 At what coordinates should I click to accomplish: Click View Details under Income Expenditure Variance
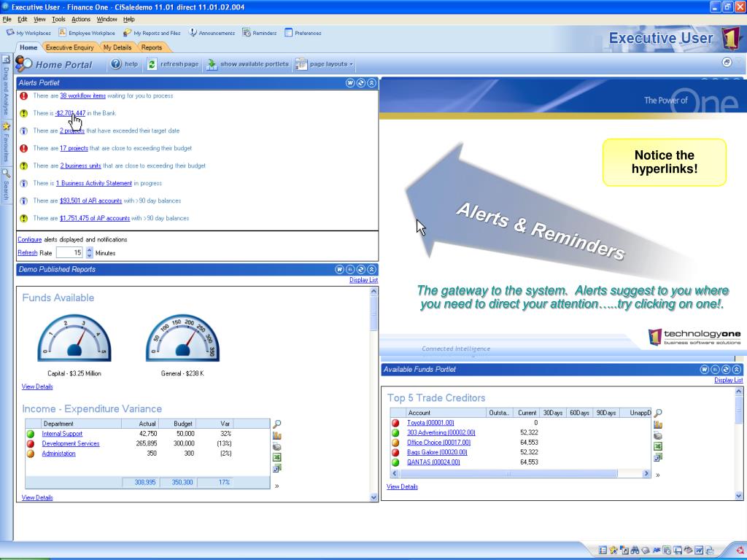37,497
